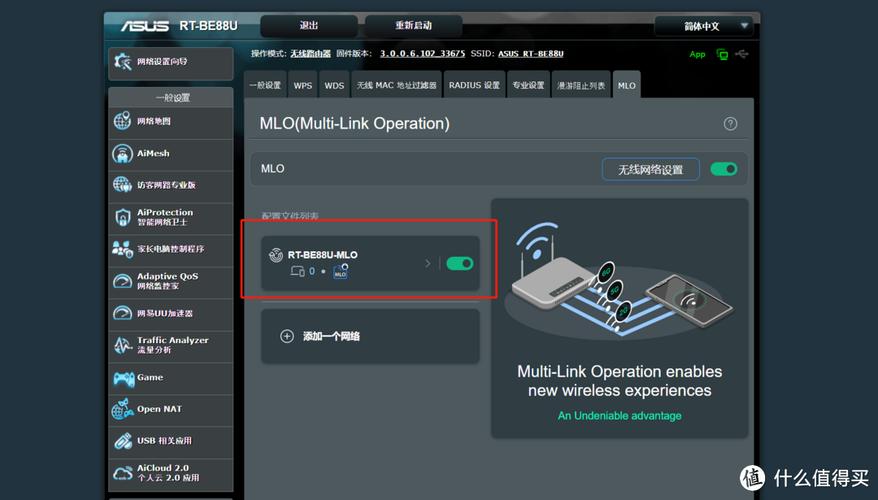The image size is (878, 500).
Task: Click the Traffic Analyzer 流量分析 label
Action: tap(173, 345)
